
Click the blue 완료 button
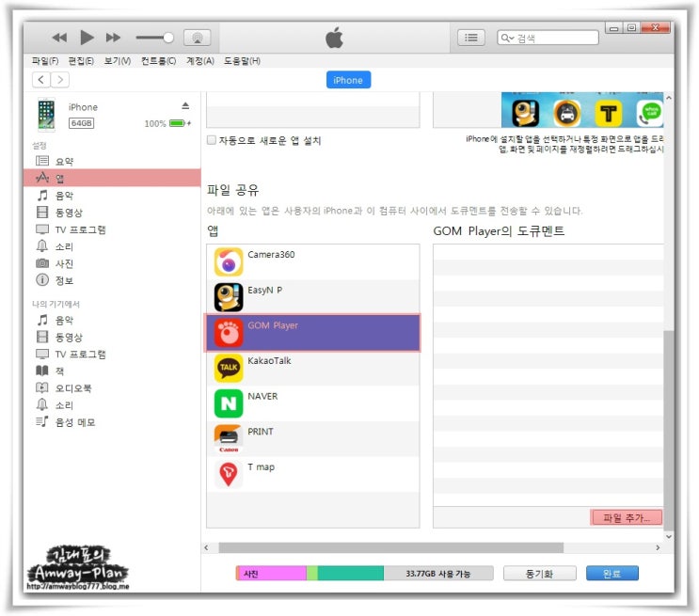pos(612,574)
